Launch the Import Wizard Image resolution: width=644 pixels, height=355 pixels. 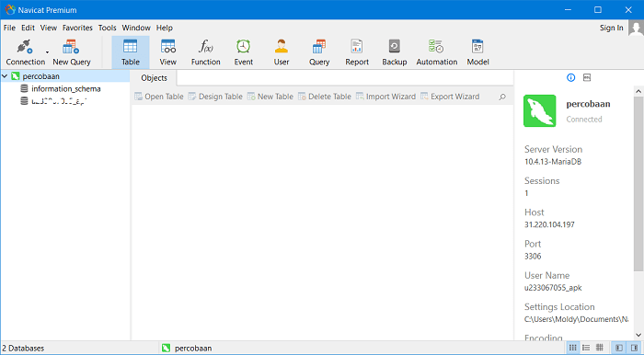click(x=385, y=97)
